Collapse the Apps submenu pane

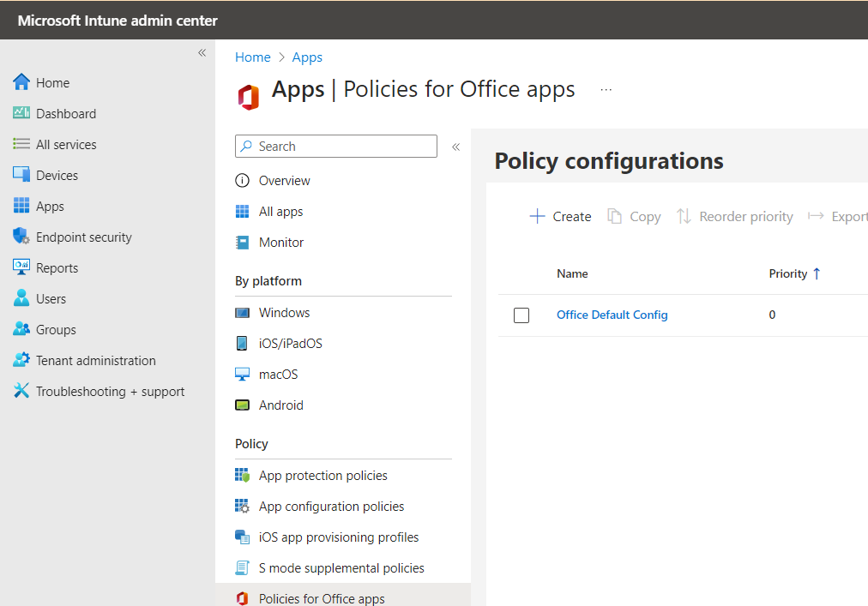click(455, 147)
